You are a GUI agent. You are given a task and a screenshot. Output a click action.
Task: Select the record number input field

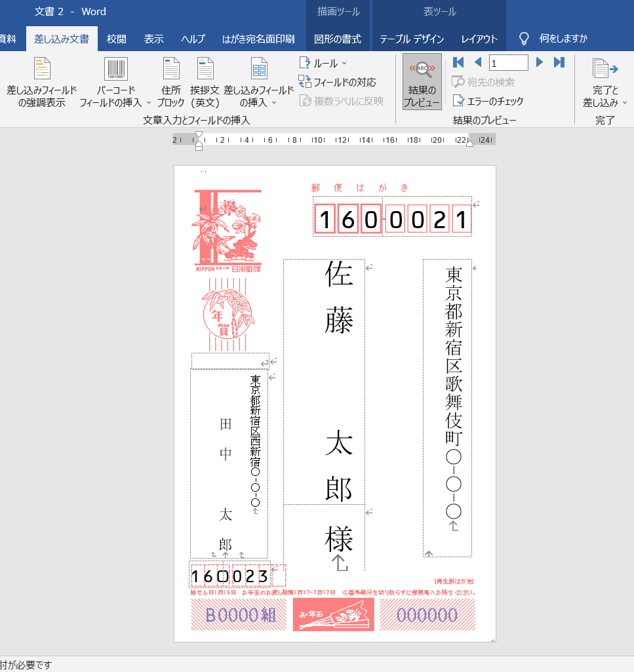(509, 62)
